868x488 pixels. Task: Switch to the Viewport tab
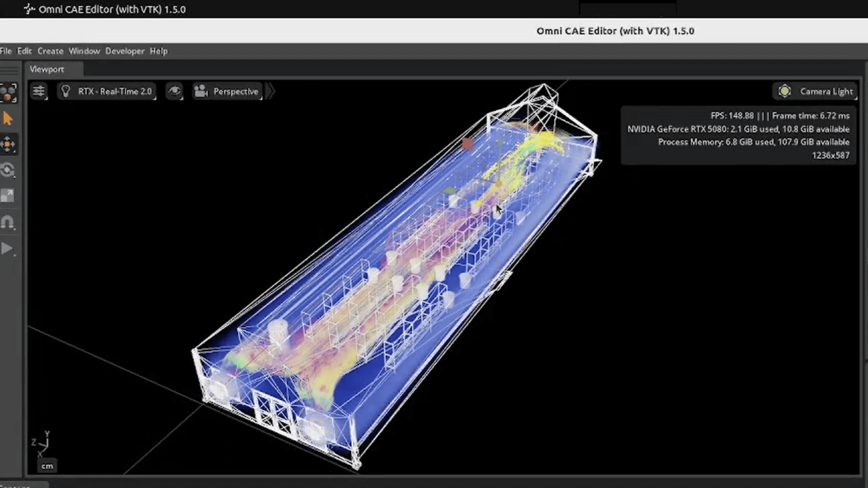tap(47, 69)
